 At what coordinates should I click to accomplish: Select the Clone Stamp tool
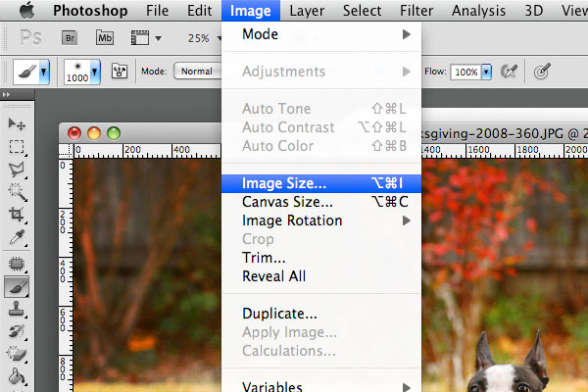[17, 309]
